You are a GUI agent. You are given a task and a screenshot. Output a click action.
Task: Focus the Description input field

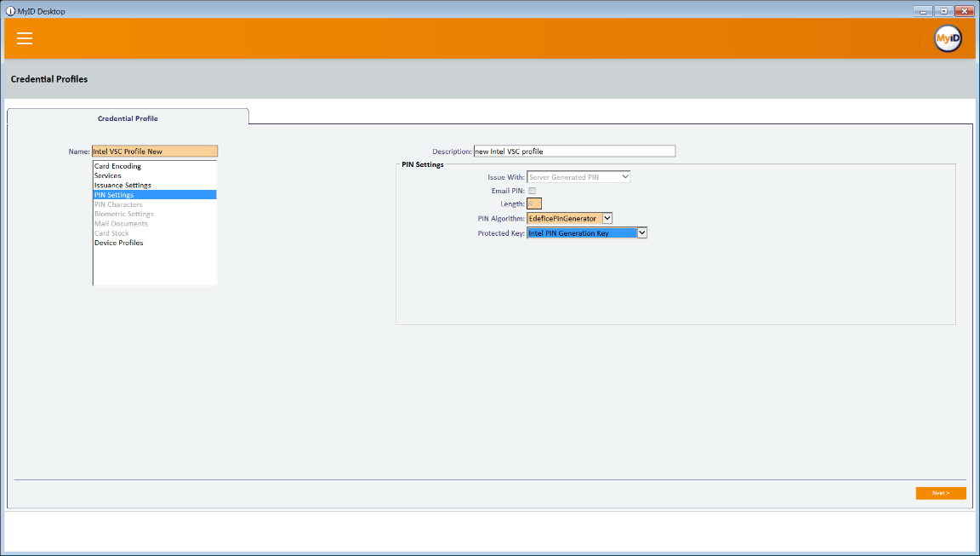click(x=574, y=152)
